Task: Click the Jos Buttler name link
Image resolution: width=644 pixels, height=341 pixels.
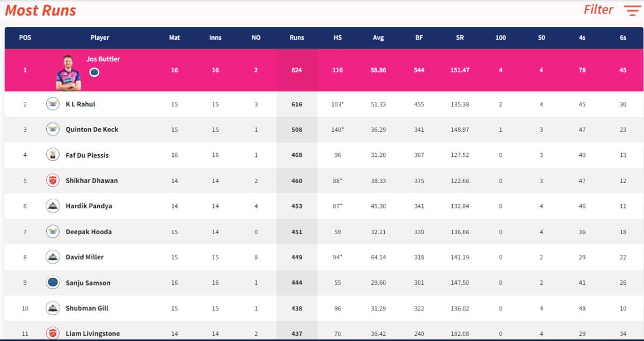Action: coord(103,59)
